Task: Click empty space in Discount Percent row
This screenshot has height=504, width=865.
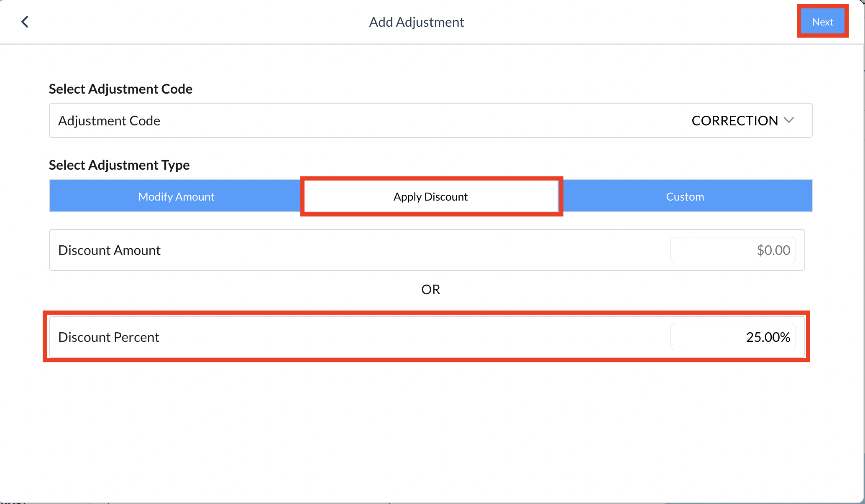Action: tap(414, 337)
